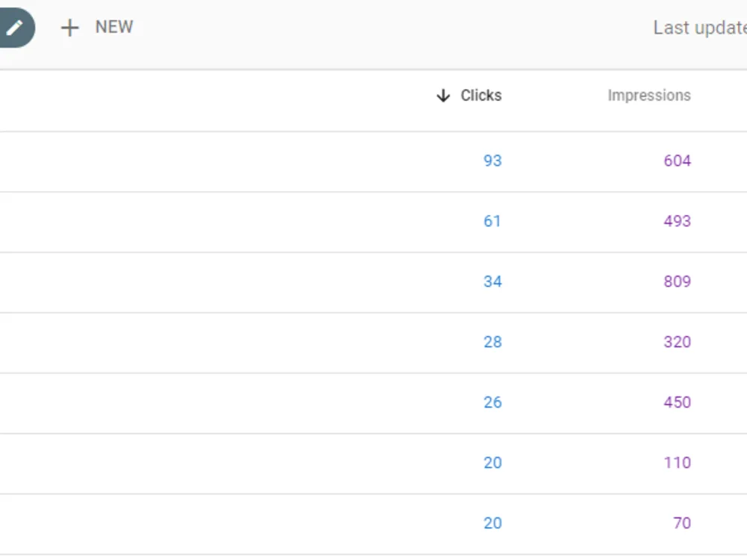Select the 20 clicks beside 110 impressions
747x560 pixels.
492,464
